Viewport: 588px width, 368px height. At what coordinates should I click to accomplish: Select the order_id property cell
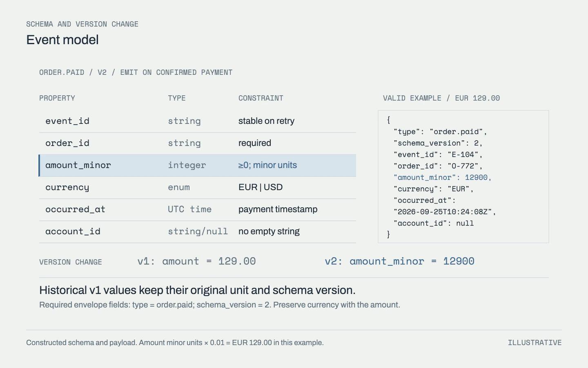click(67, 143)
